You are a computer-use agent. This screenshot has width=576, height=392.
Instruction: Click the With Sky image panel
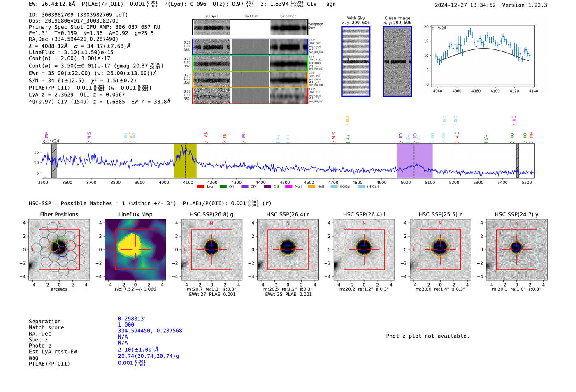356,61
